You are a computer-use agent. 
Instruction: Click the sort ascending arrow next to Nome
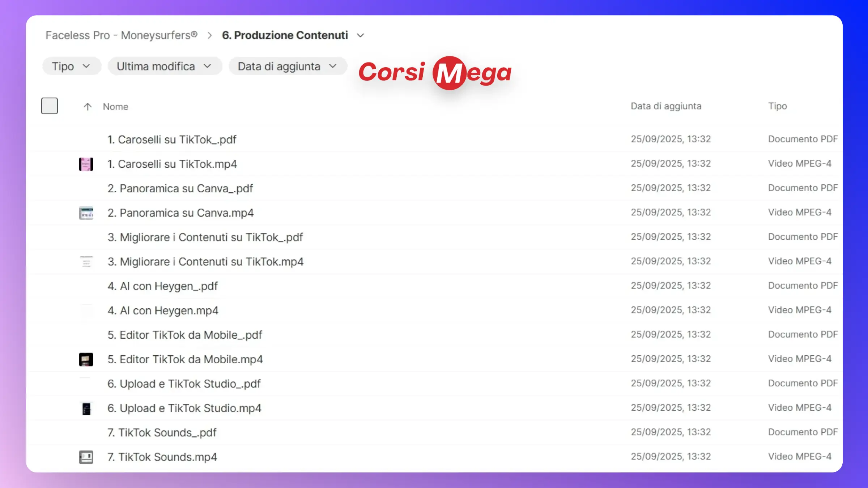click(x=88, y=107)
